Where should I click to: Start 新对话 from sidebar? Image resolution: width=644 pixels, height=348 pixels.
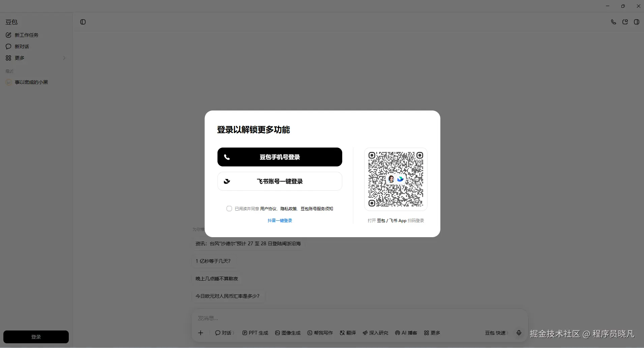[x=36, y=46]
